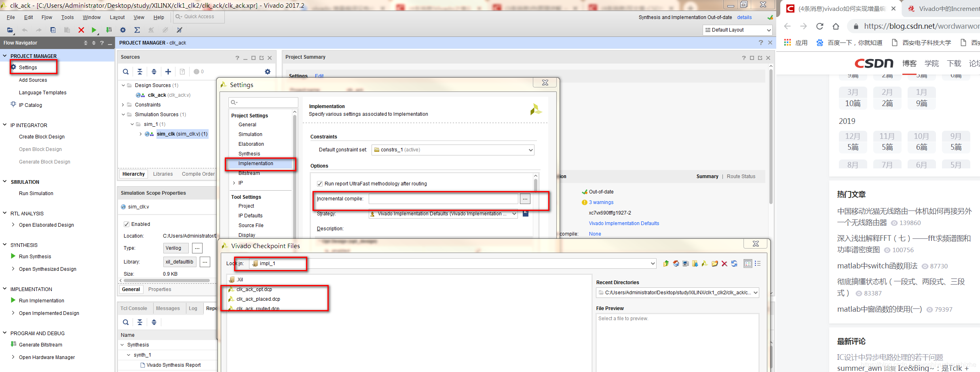Click Run Synthesis in Flow Navigator

[35, 257]
